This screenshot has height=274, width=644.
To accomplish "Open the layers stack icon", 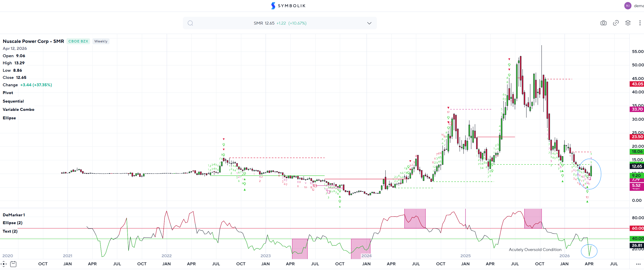I will 628,23.
